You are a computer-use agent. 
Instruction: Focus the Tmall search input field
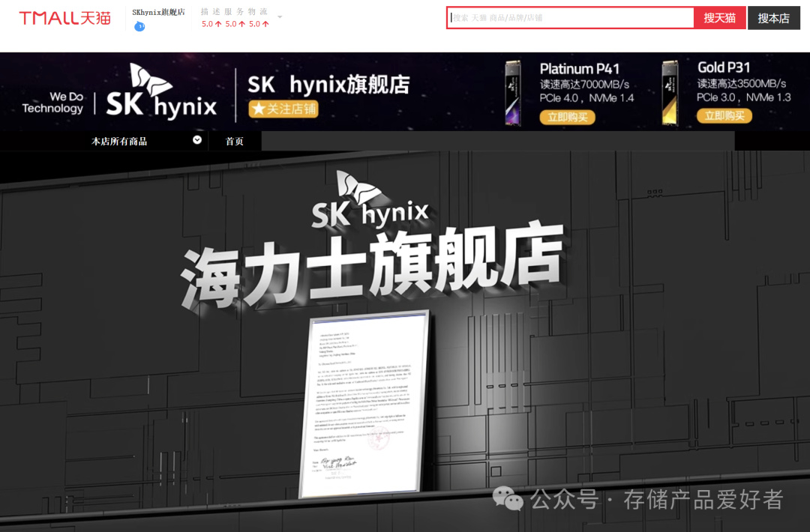[x=570, y=17]
